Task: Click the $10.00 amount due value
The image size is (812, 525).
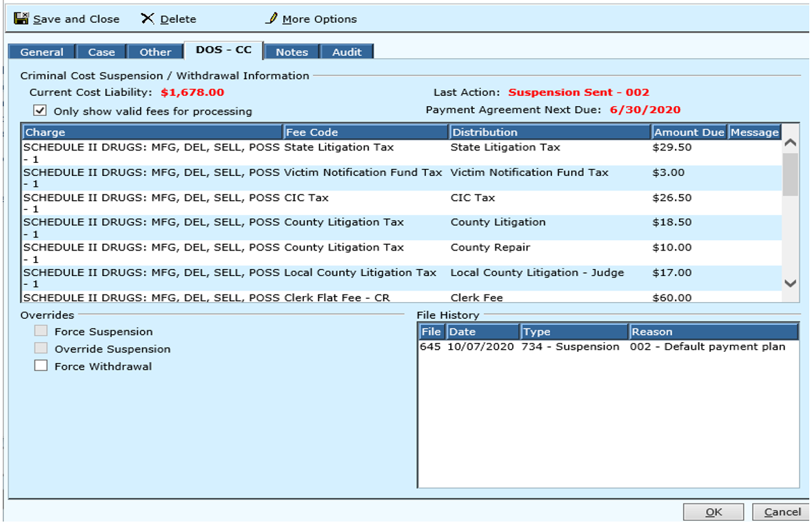Action: pos(672,248)
